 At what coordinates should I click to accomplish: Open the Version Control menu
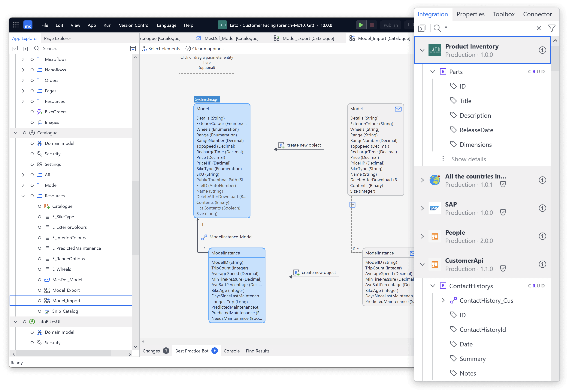coord(134,25)
